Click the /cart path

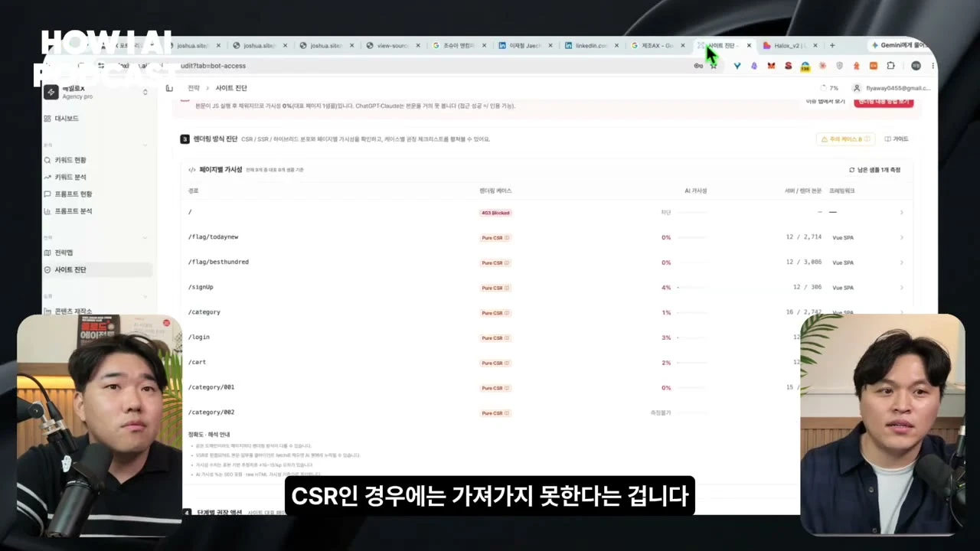click(197, 362)
